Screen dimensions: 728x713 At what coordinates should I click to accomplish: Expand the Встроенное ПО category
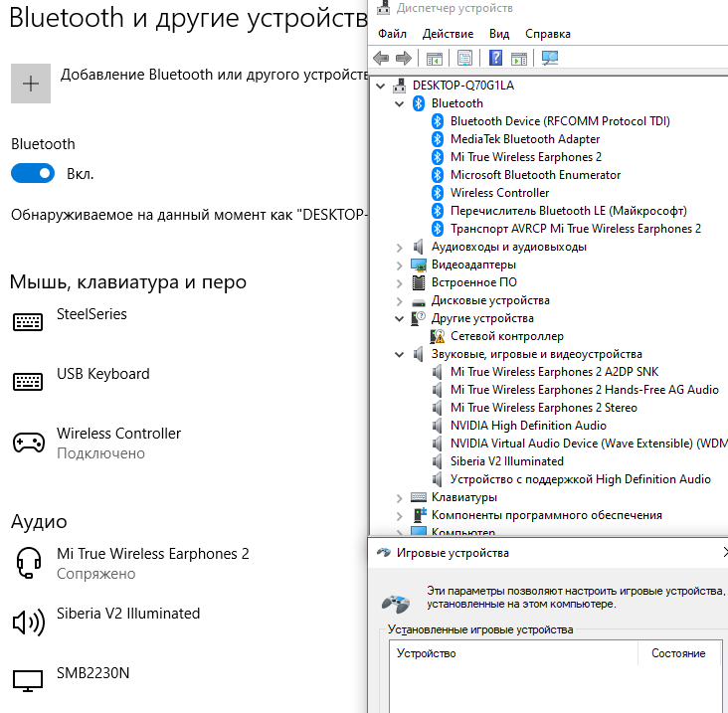399,283
